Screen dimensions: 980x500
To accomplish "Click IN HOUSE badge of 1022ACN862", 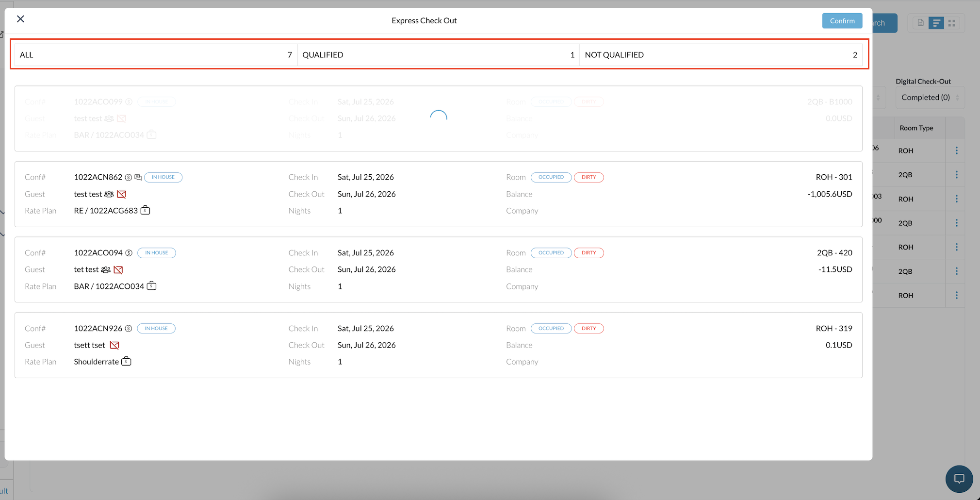I will (163, 177).
